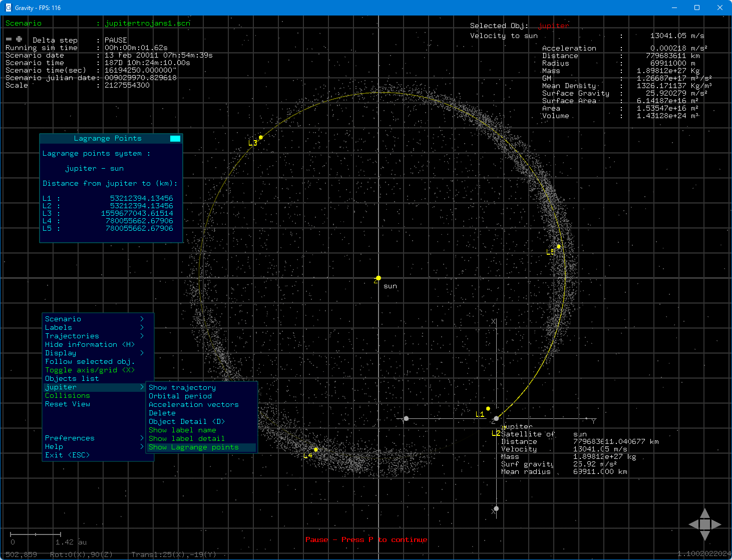Click Exit <ESC> menu entry

tap(67, 455)
